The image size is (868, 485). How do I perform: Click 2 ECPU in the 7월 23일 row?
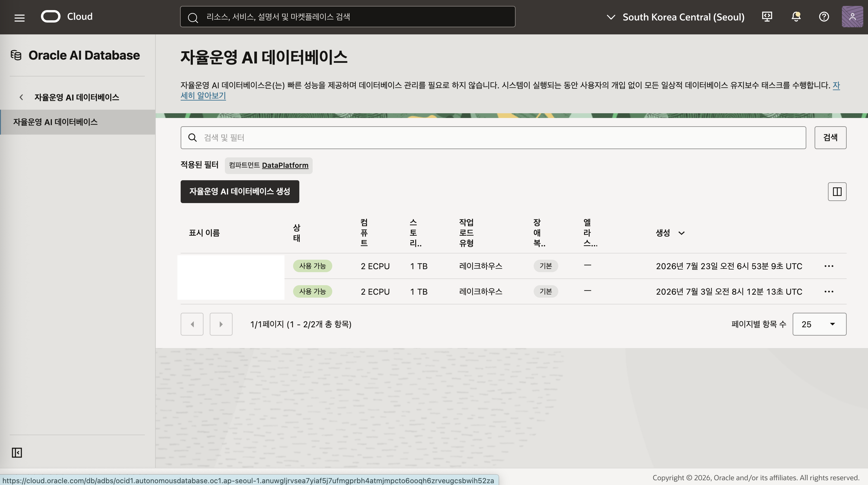click(x=375, y=266)
